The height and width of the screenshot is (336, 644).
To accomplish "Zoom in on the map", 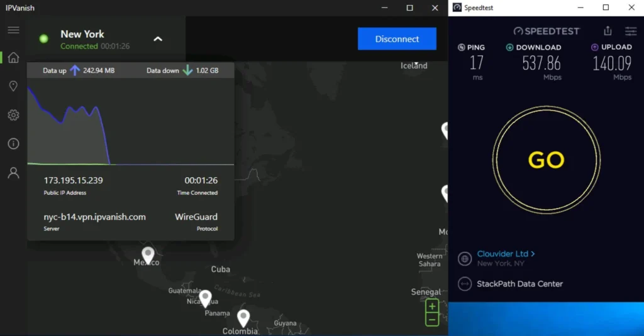I will (x=431, y=306).
